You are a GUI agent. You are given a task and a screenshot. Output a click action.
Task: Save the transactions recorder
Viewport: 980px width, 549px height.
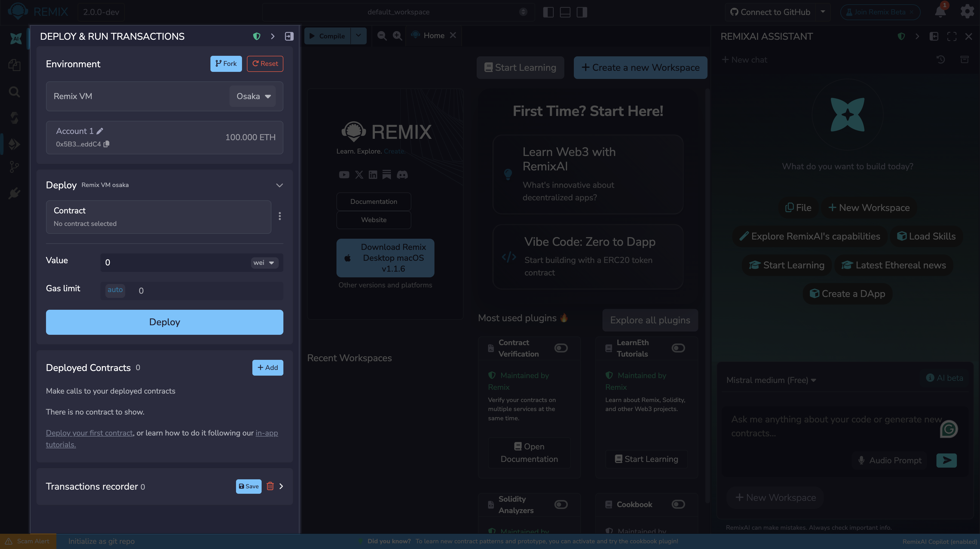(249, 486)
